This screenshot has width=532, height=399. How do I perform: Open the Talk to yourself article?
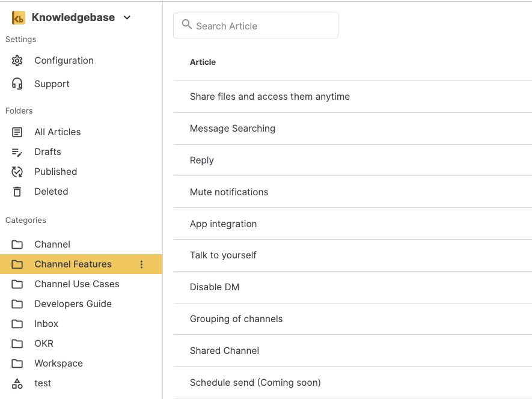(223, 255)
